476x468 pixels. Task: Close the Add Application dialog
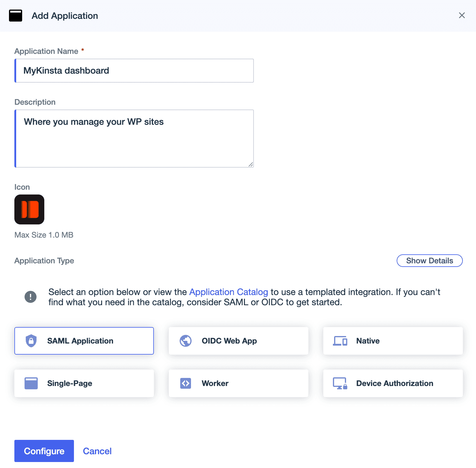coord(462,15)
